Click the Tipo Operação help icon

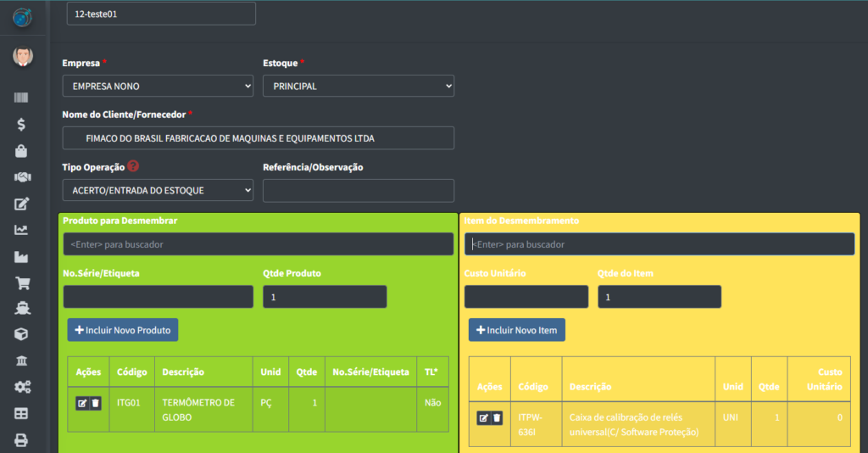click(133, 166)
